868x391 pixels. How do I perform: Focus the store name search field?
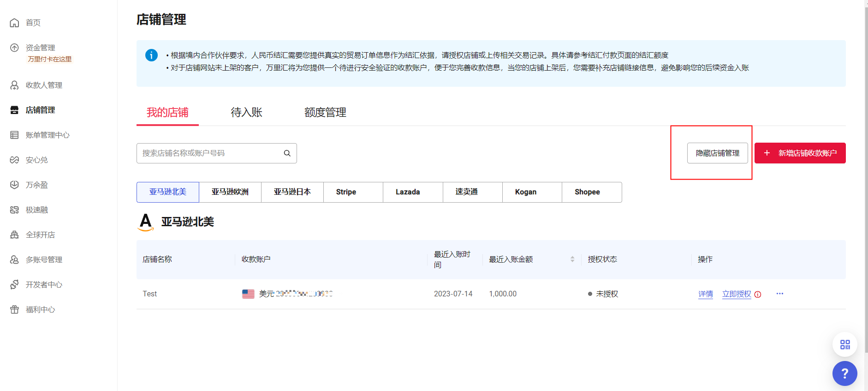210,153
